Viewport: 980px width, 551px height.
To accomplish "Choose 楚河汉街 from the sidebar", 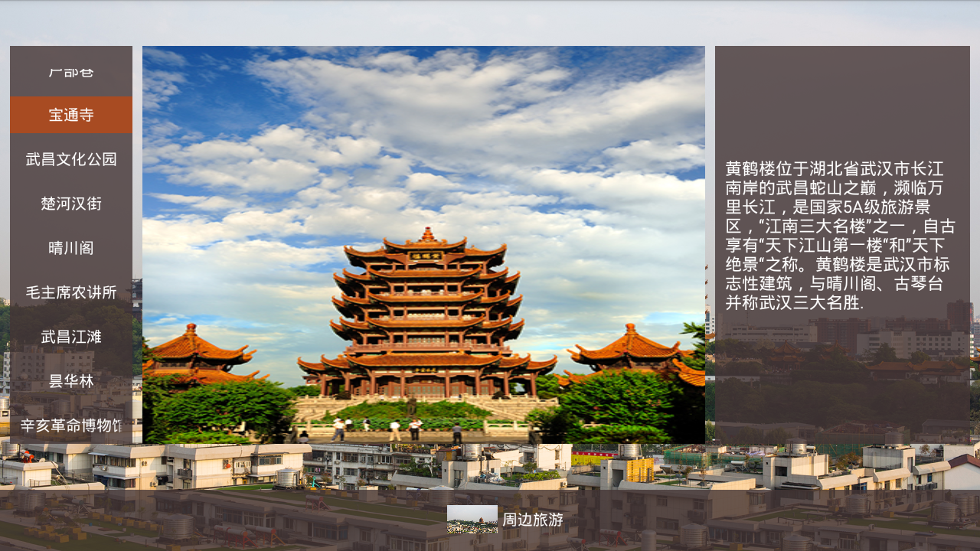I will [71, 204].
